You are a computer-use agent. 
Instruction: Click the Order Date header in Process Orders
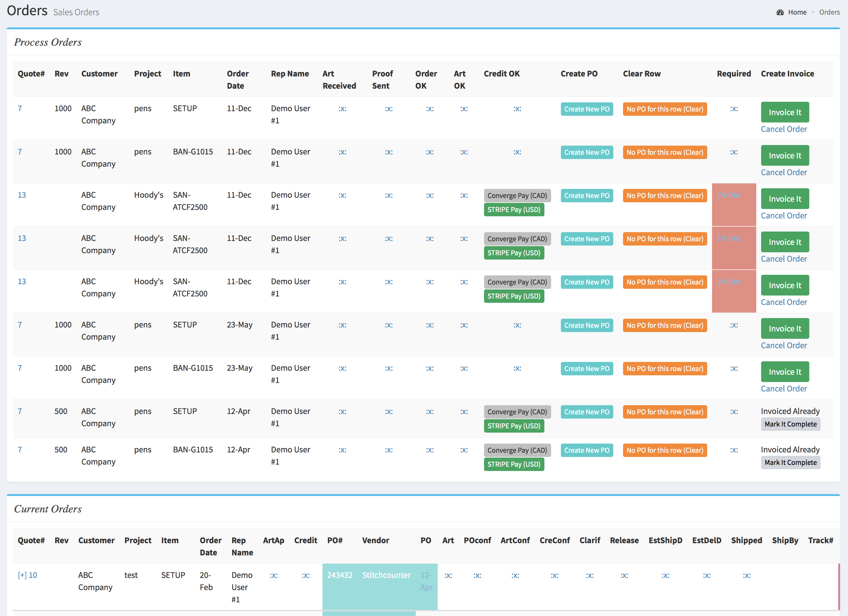(x=238, y=80)
